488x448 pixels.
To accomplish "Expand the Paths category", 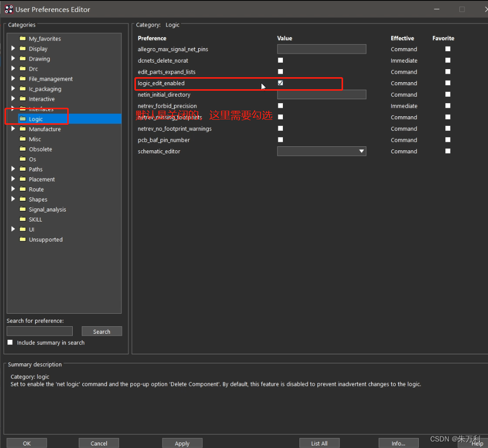I will point(13,169).
